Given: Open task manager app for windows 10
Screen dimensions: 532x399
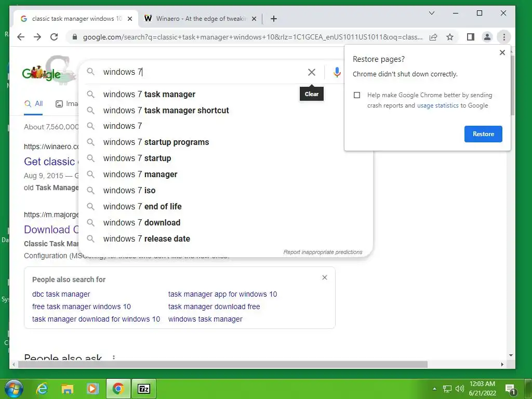Looking at the screenshot, I should (222, 294).
